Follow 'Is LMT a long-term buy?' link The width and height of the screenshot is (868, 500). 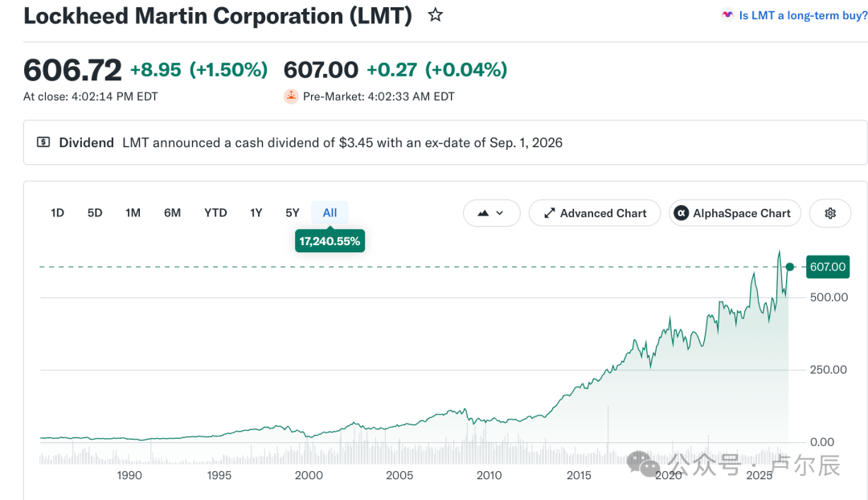pyautogui.click(x=803, y=15)
